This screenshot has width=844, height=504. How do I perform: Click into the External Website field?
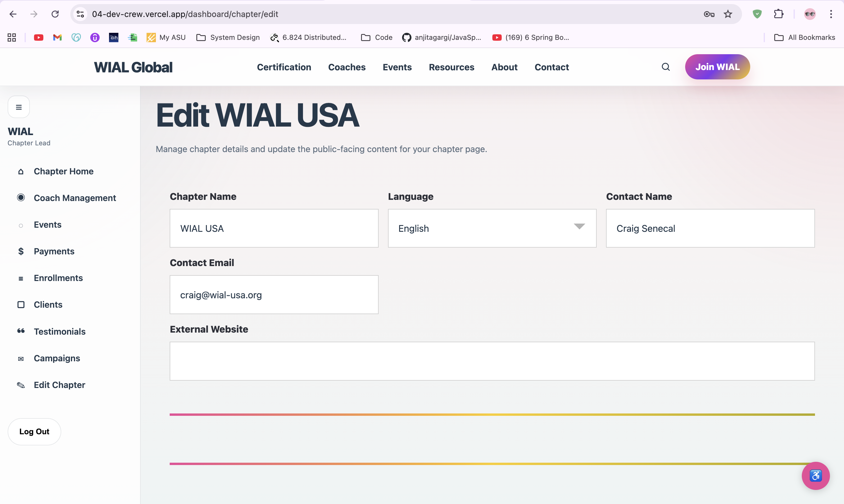(x=492, y=361)
